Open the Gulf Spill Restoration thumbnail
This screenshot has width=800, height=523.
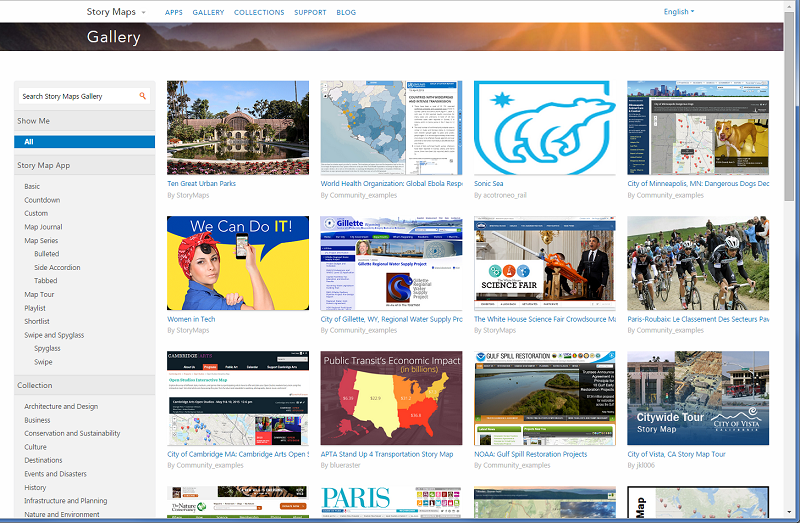(x=545, y=398)
